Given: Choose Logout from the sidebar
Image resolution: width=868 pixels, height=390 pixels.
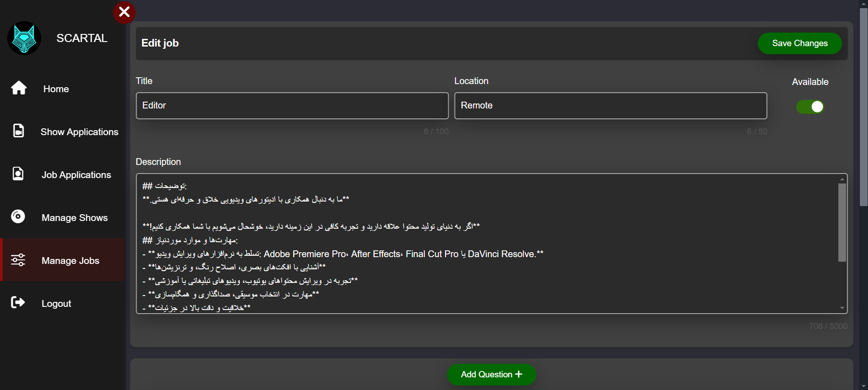Looking at the screenshot, I should [62, 303].
